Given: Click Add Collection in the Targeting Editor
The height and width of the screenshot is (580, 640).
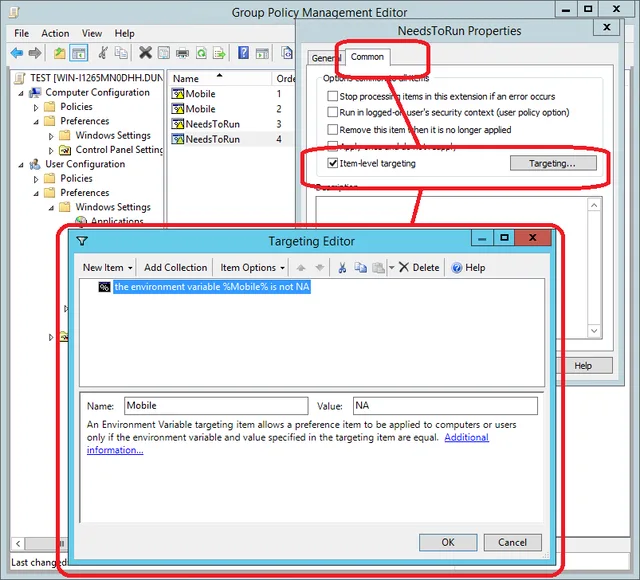Looking at the screenshot, I should coord(176,268).
